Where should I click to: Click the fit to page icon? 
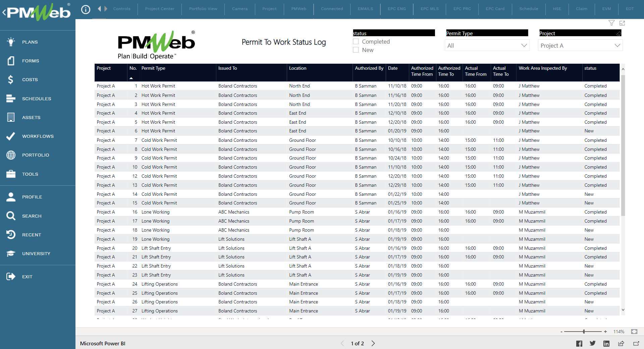(634, 332)
